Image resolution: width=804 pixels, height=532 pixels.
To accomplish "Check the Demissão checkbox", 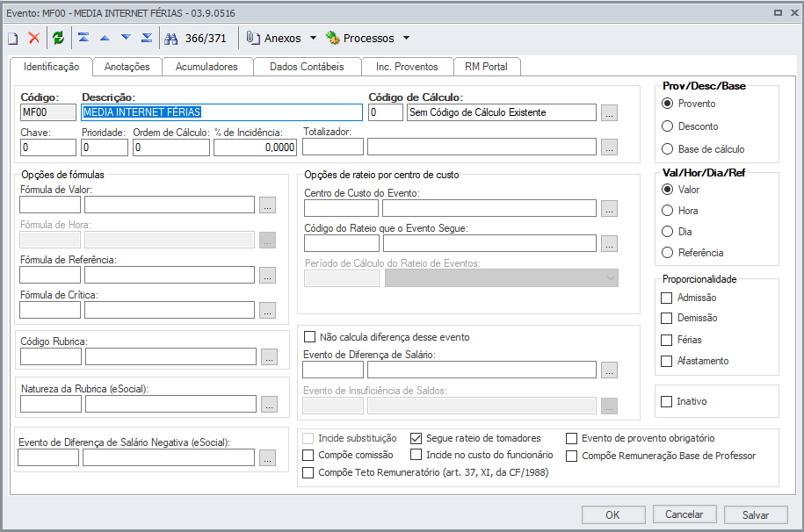I will point(667,319).
